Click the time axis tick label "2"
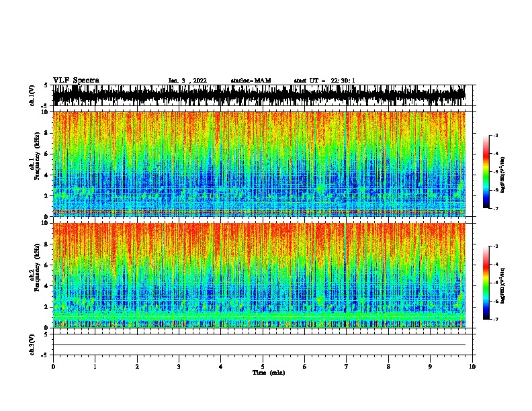This screenshot has width=532, height=411. 137,367
